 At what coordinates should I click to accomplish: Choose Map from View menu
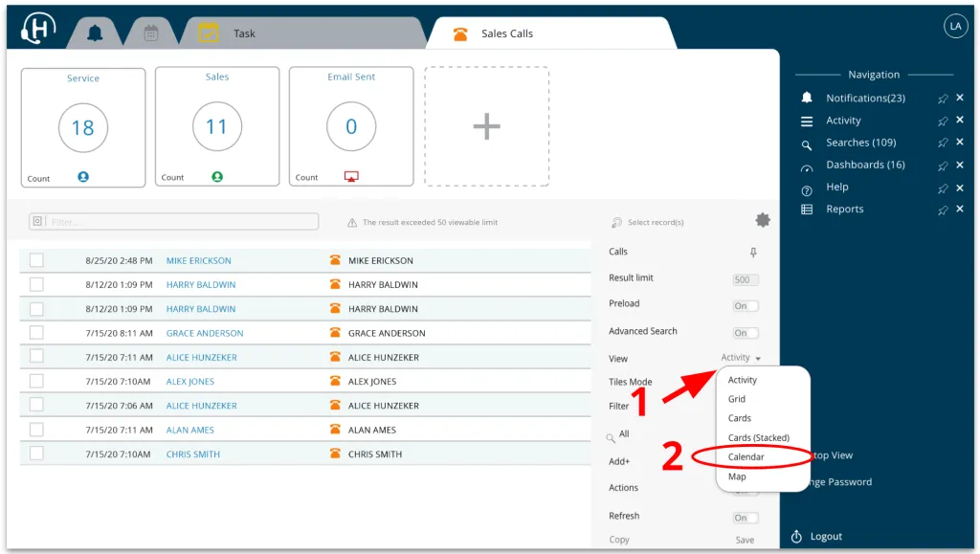coord(737,476)
